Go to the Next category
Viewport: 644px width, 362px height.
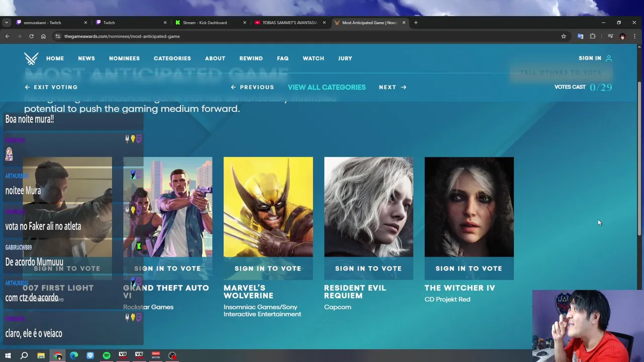tap(392, 87)
